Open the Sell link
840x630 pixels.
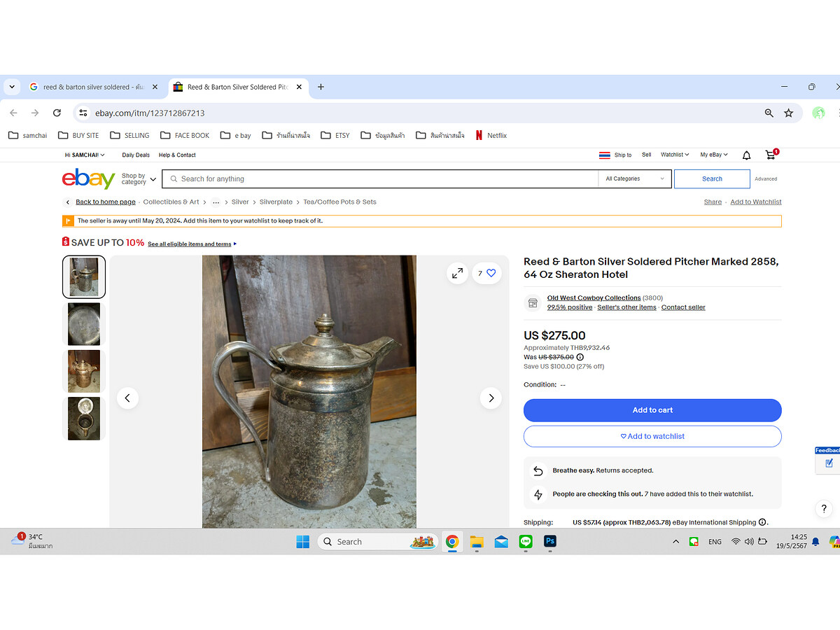(647, 155)
